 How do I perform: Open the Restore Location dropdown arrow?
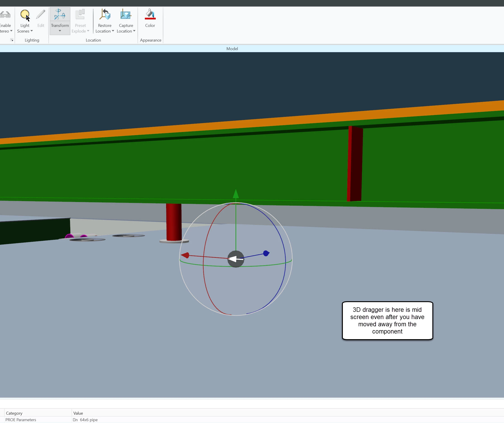coord(113,31)
